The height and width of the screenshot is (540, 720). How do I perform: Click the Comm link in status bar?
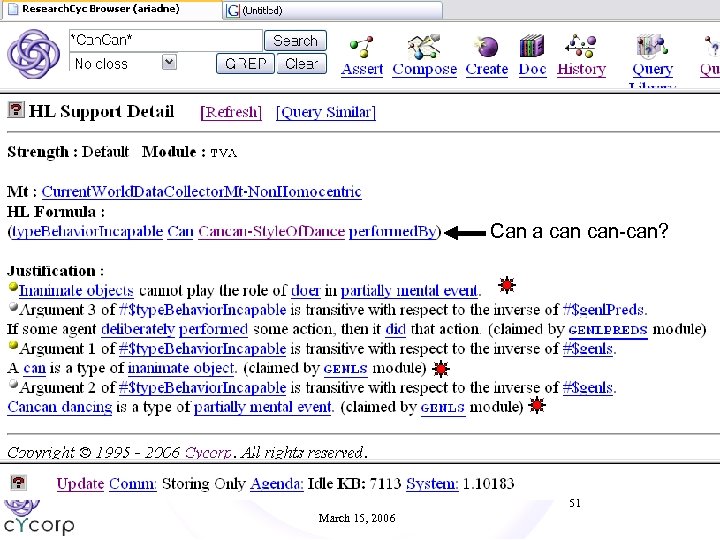click(132, 484)
